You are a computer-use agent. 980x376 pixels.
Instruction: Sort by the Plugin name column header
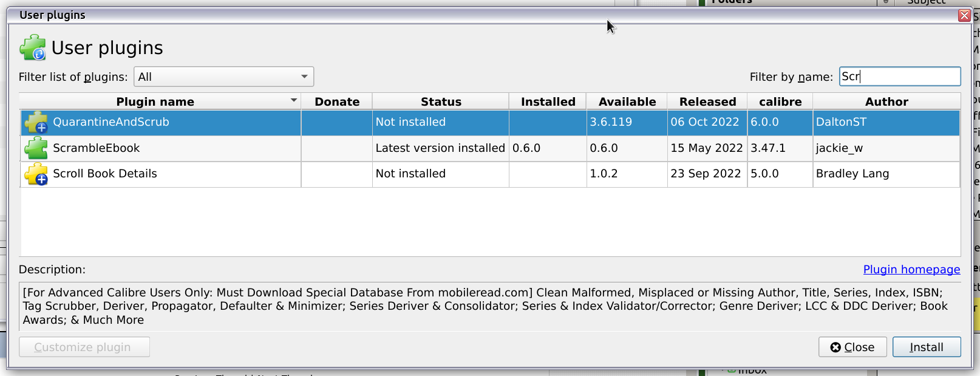point(155,102)
